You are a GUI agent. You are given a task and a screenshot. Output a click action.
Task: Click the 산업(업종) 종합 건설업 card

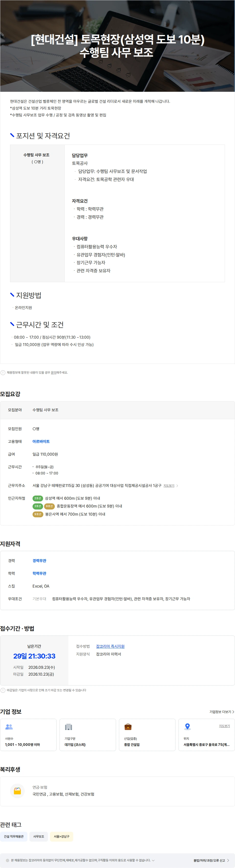(147, 735)
